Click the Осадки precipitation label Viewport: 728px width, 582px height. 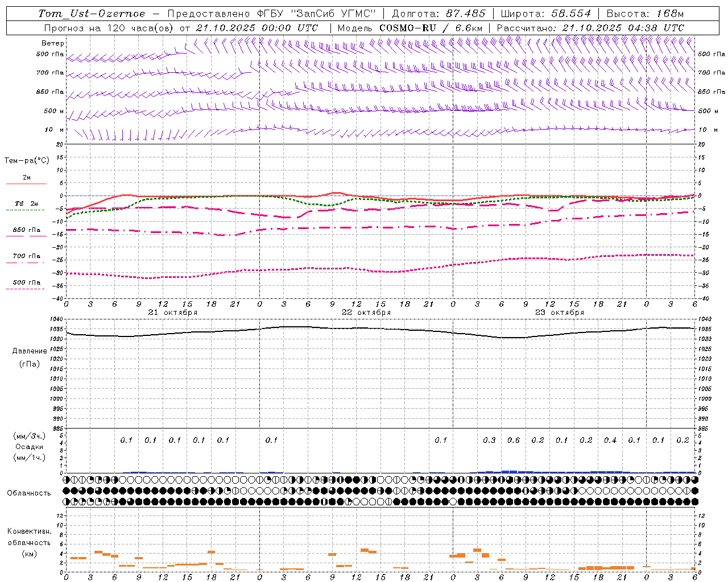30,447
